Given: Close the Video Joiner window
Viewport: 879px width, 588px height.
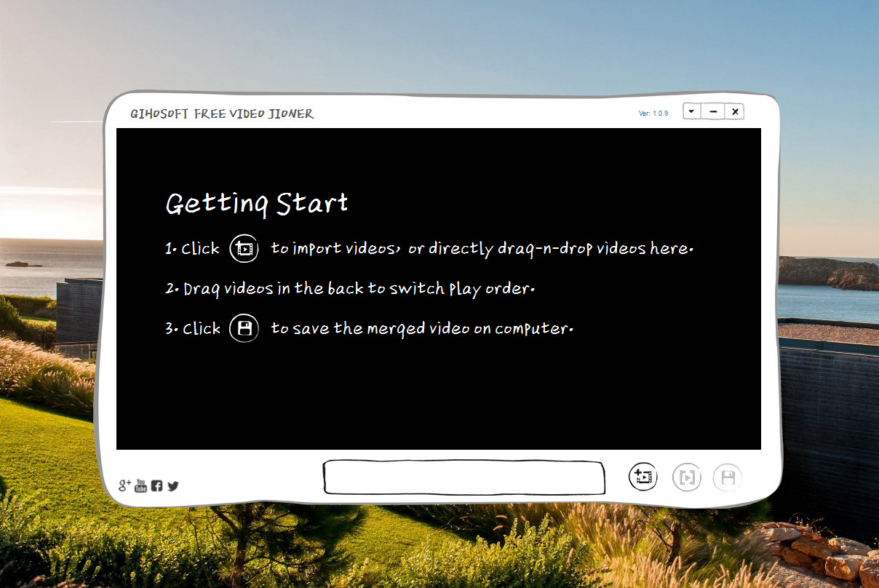Looking at the screenshot, I should point(735,111).
